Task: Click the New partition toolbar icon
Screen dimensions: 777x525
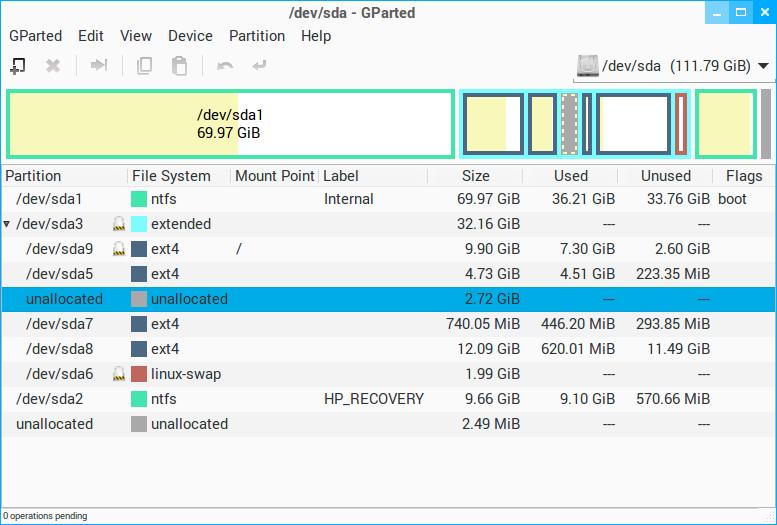Action: pyautogui.click(x=17, y=66)
